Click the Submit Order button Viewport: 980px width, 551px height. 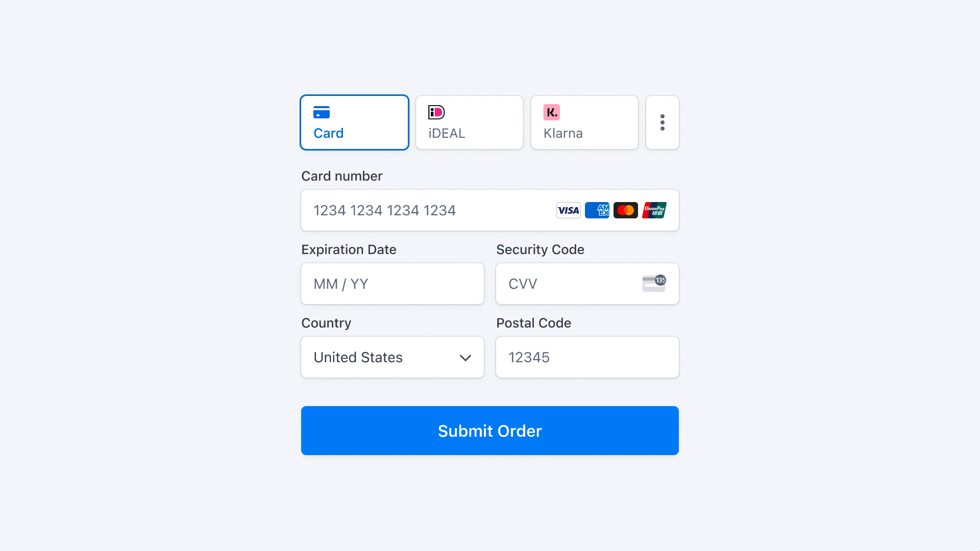coord(490,431)
